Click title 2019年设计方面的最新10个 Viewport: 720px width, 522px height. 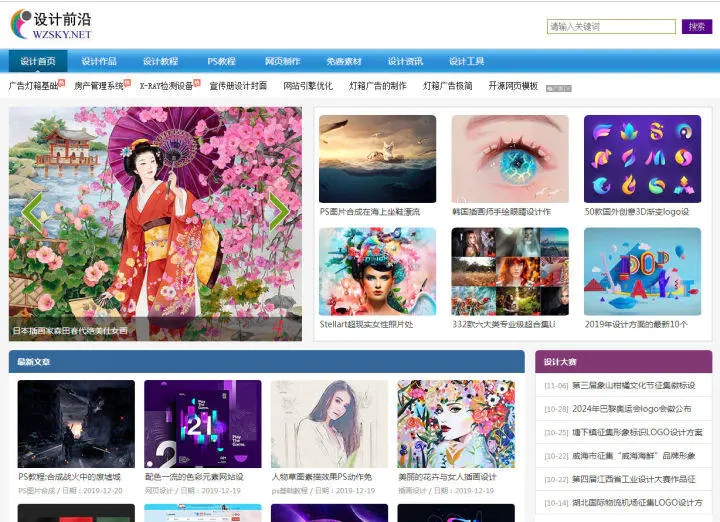(x=636, y=324)
